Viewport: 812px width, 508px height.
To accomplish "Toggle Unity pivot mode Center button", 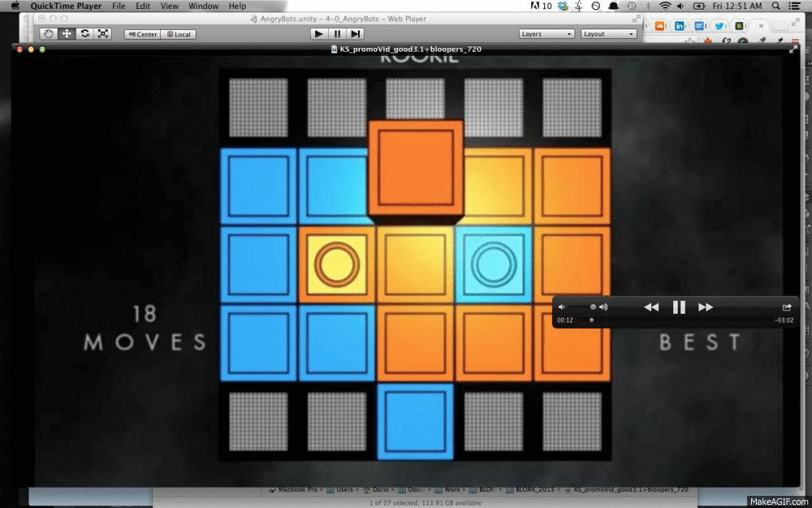I will [142, 34].
